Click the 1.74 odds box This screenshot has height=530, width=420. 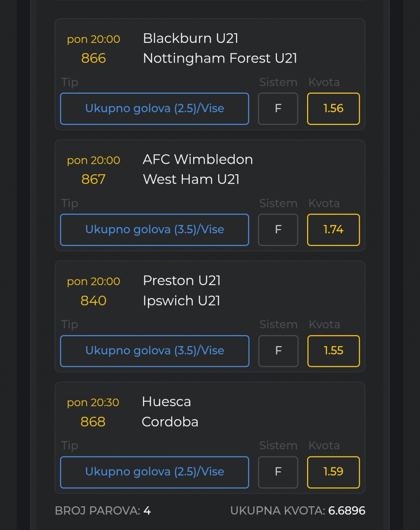333,230
